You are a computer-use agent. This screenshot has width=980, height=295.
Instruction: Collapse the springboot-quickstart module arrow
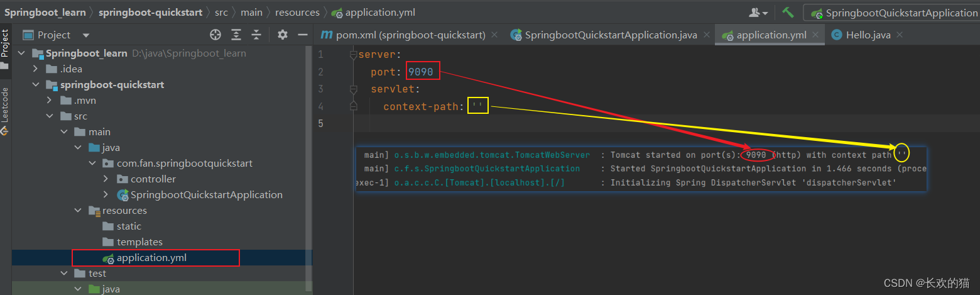point(36,85)
